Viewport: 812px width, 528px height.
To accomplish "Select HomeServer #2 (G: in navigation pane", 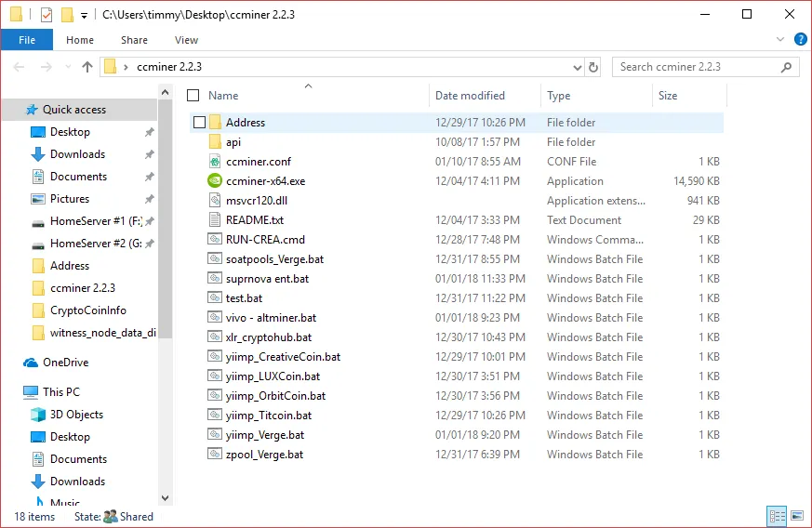I will (x=88, y=244).
